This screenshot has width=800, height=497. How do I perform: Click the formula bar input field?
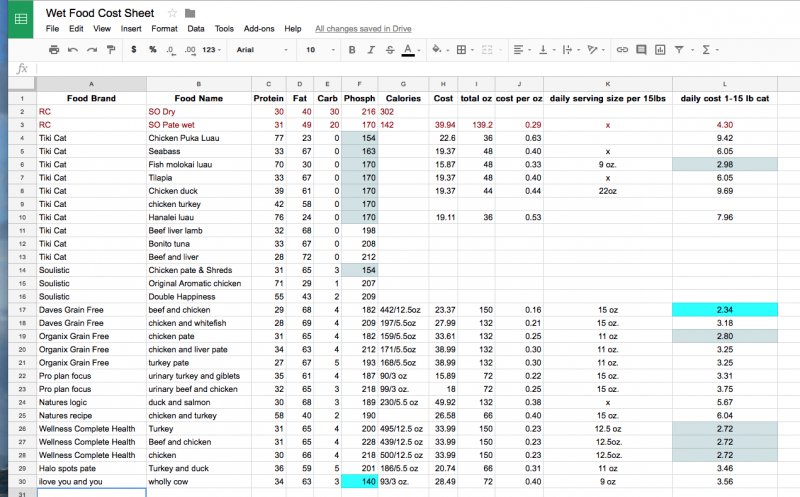pyautogui.click(x=400, y=69)
